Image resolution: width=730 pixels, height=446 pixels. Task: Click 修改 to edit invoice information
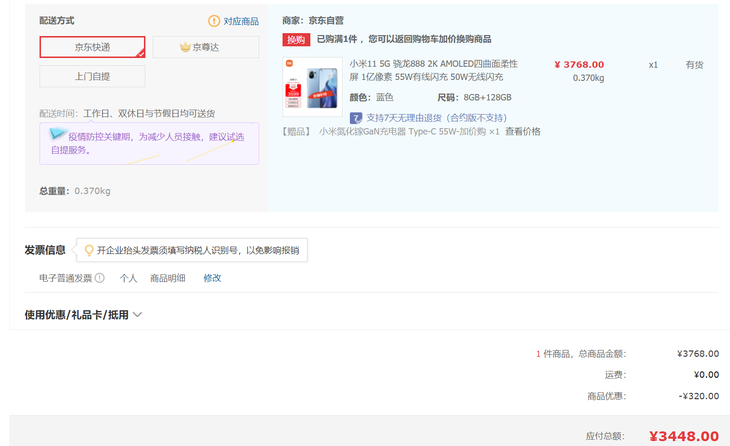[x=212, y=278]
